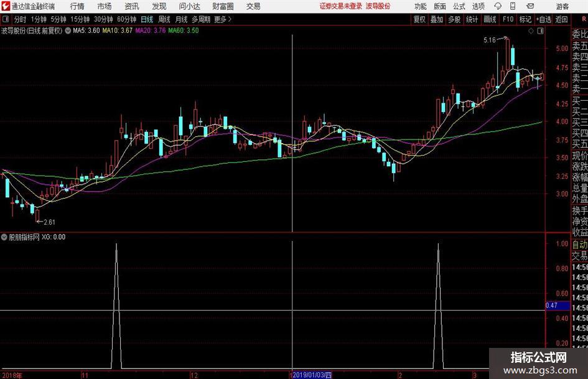
Task: Open the 公式 menu
Action: (459, 6)
